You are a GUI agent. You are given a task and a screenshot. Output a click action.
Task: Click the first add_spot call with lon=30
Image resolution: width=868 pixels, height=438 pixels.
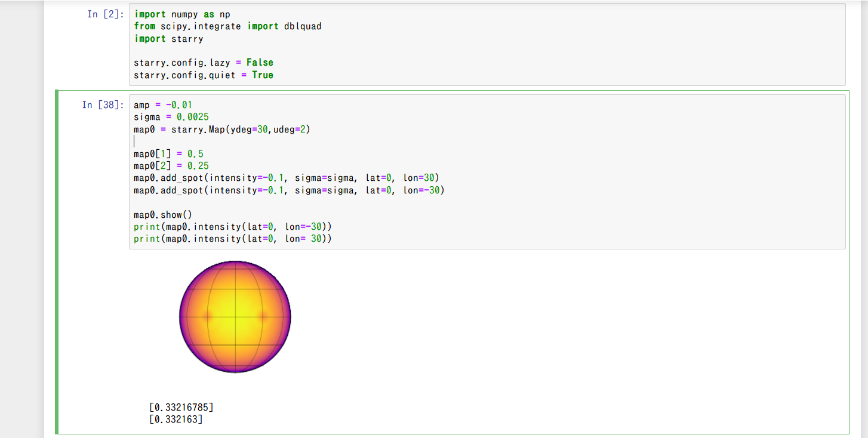287,177
